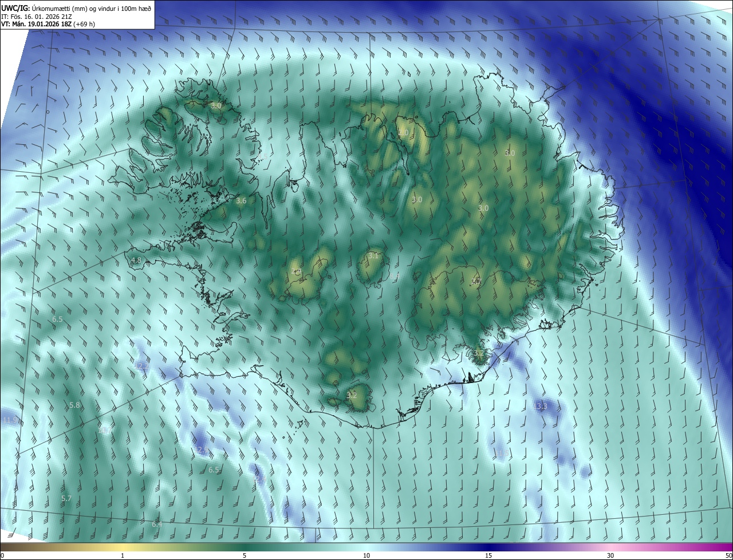
Task: Click the 5.7 value label over the sea
Action: pyautogui.click(x=66, y=499)
